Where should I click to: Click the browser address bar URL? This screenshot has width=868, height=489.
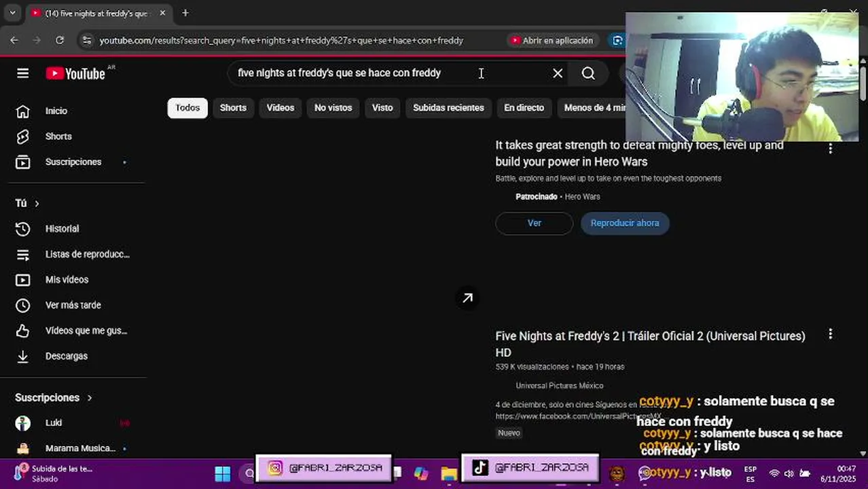coord(281,41)
